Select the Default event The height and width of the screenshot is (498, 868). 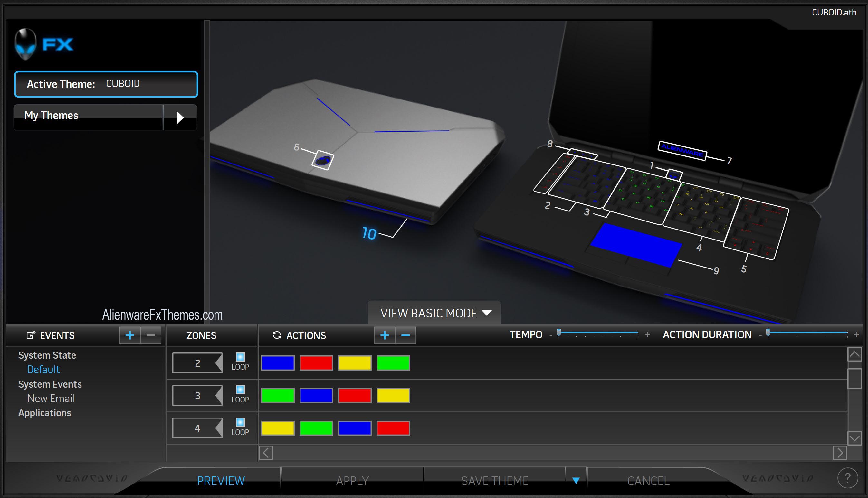pos(43,370)
